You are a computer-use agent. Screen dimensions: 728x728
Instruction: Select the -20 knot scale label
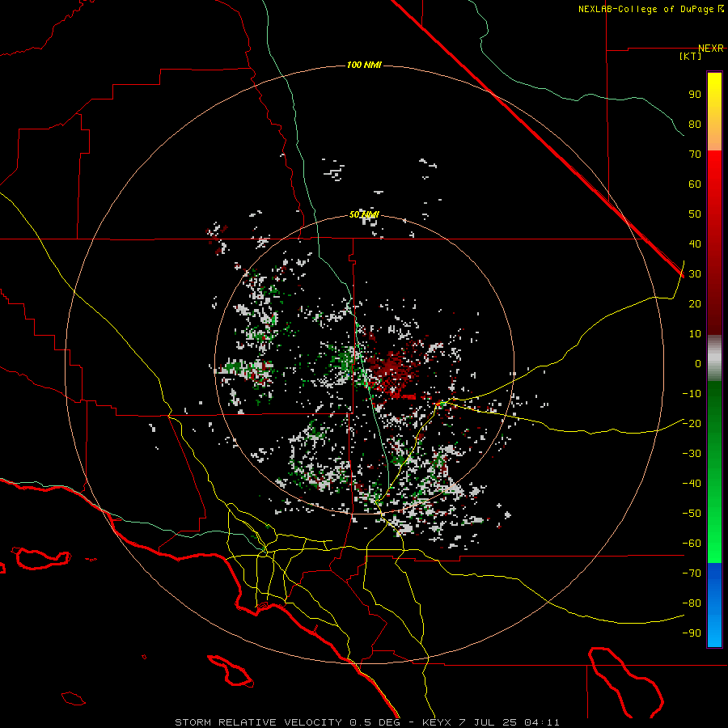692,423
